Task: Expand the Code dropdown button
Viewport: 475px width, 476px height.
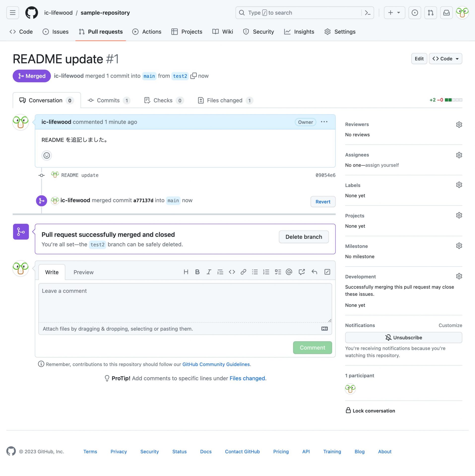Action: [x=445, y=59]
